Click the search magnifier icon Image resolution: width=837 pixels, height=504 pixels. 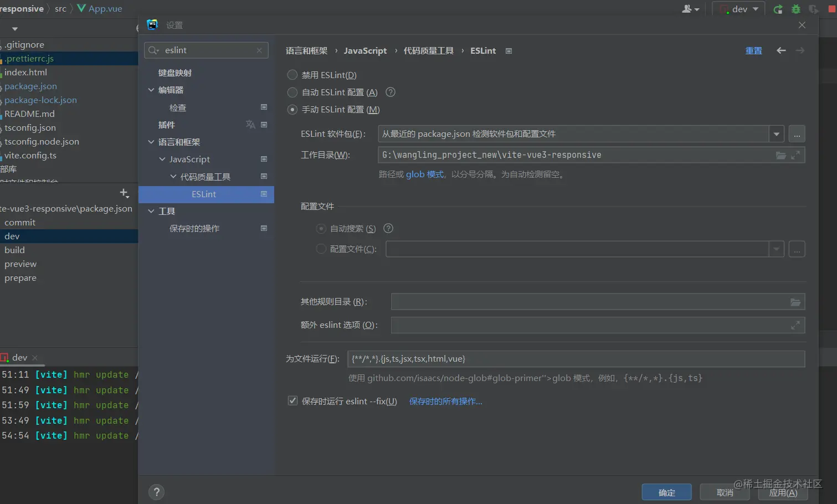[153, 50]
